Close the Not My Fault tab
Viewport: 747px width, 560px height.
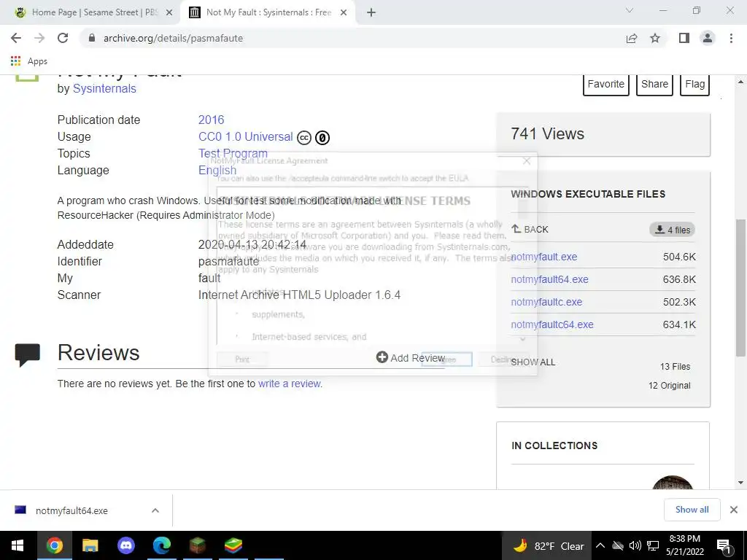click(344, 13)
